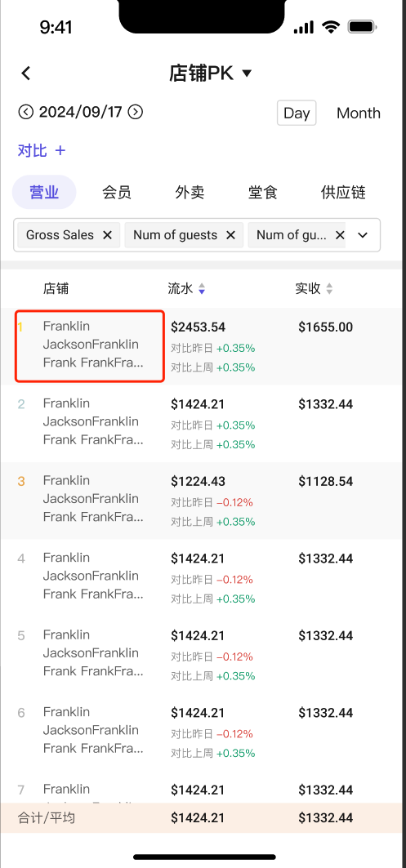Sort by 实收 column arrows

point(329,288)
